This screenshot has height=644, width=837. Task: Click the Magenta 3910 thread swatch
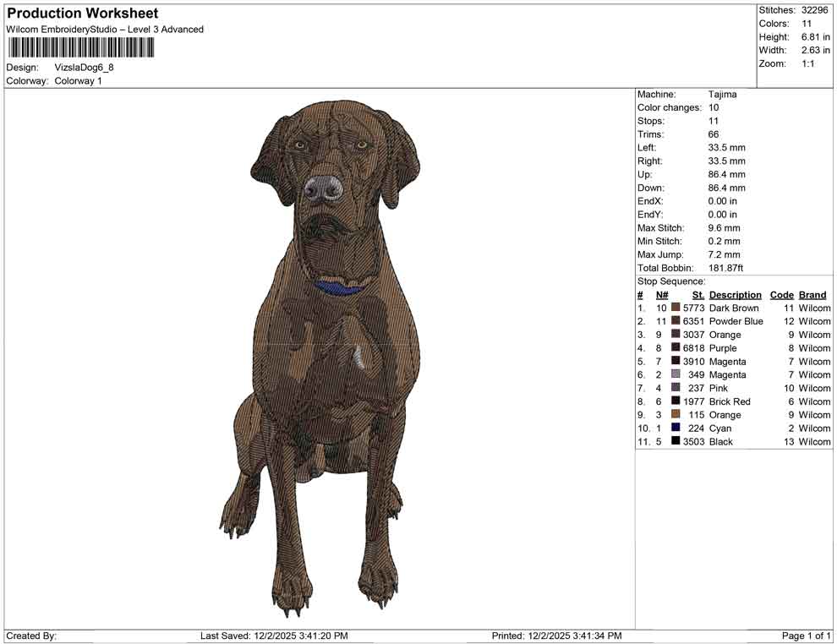tap(677, 362)
